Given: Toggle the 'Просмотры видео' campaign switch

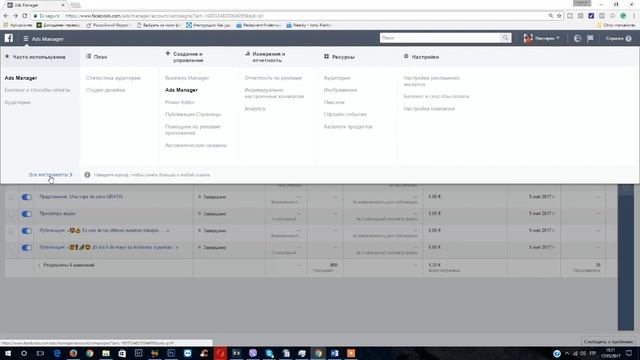Looking at the screenshot, I should [27, 214].
